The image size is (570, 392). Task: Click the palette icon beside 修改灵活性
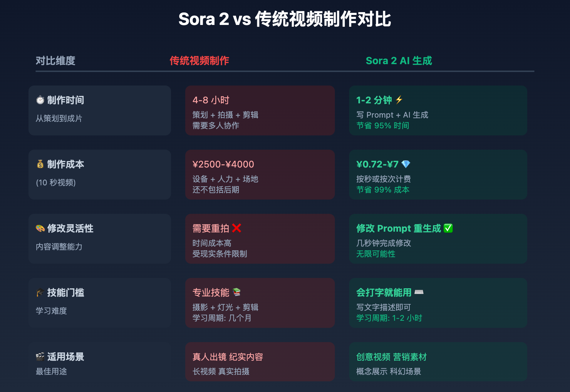[x=40, y=228]
